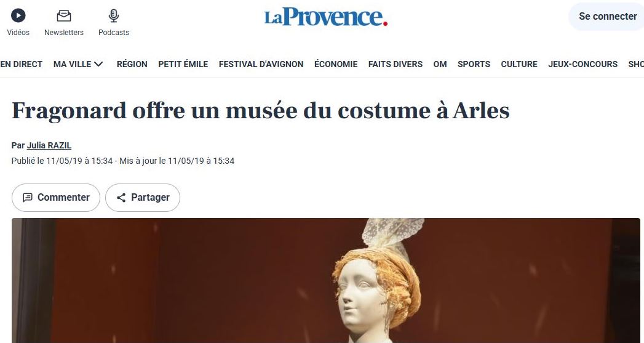This screenshot has width=644, height=343.
Task: Open author Julia RAZIL link
Action: (49, 145)
